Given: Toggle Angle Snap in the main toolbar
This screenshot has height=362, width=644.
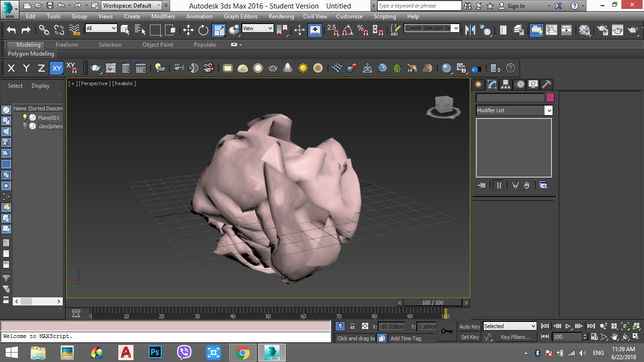Looking at the screenshot, I should [x=347, y=30].
